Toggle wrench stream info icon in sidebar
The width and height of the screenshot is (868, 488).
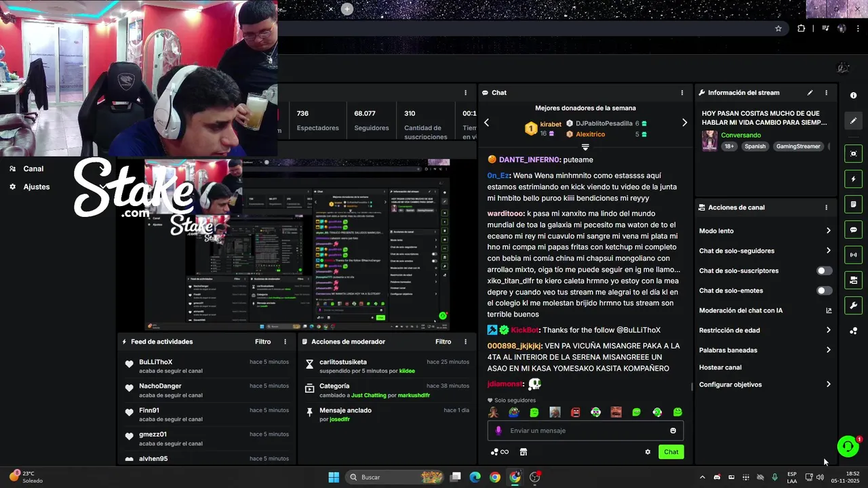tap(853, 306)
